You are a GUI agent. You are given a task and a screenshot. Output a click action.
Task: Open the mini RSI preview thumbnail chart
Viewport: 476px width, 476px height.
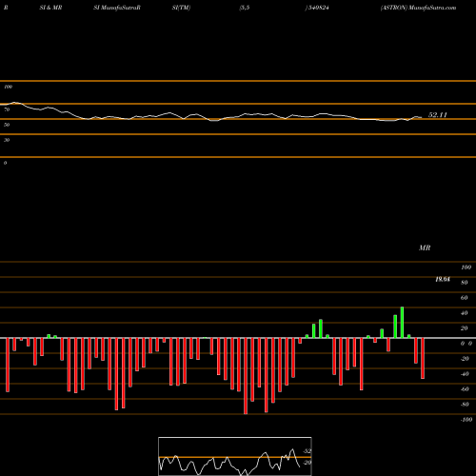(235, 456)
